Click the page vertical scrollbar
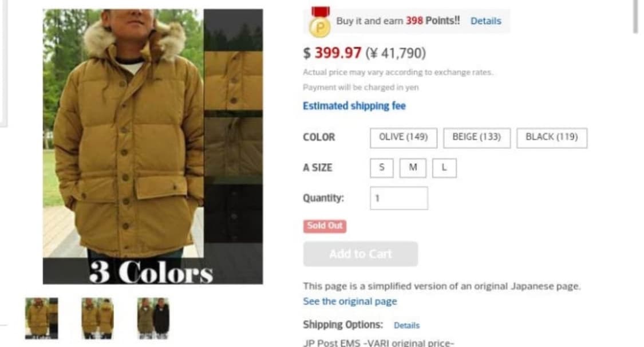Image resolution: width=644 pixels, height=347 pixels. pyautogui.click(x=636, y=17)
